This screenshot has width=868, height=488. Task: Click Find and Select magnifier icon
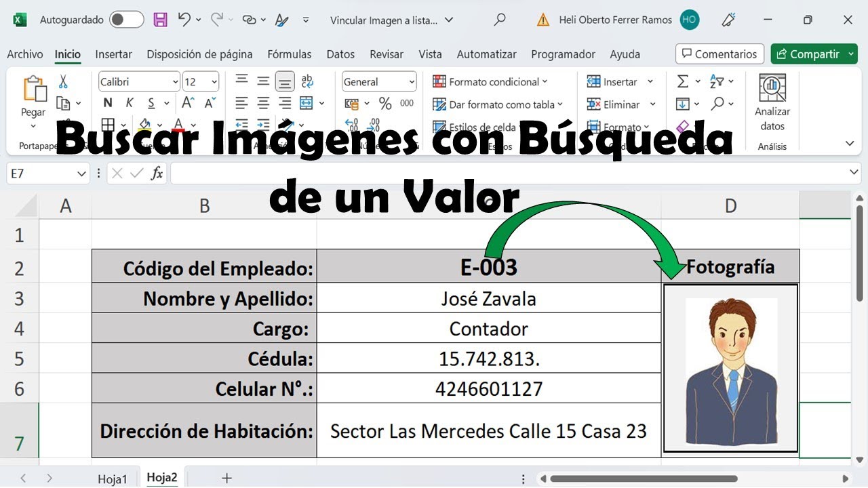717,103
